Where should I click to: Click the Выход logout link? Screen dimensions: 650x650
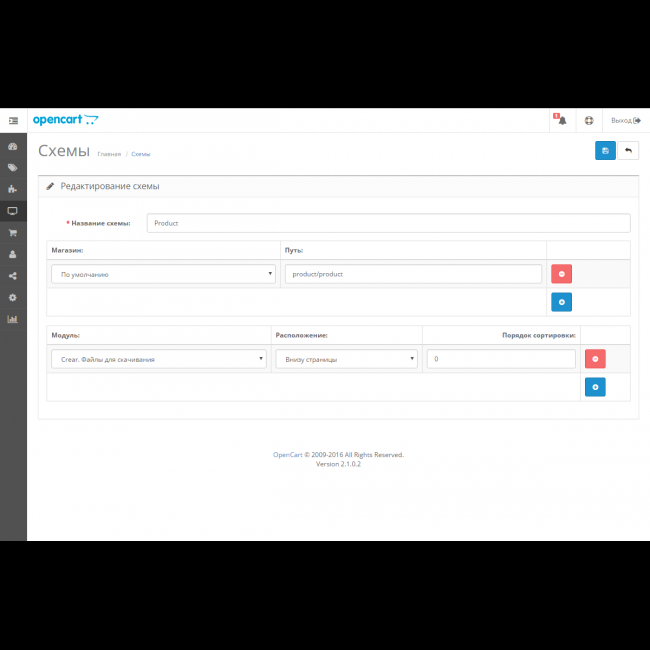(626, 121)
